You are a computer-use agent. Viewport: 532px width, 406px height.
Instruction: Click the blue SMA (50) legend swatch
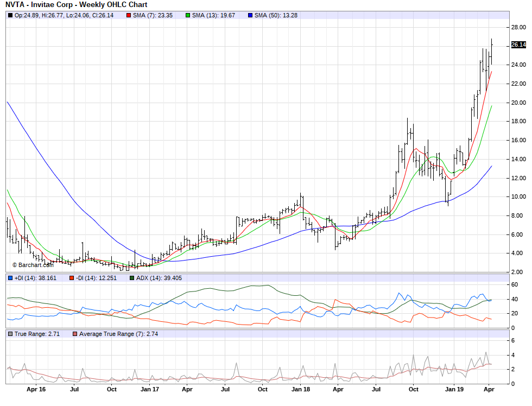coord(250,15)
